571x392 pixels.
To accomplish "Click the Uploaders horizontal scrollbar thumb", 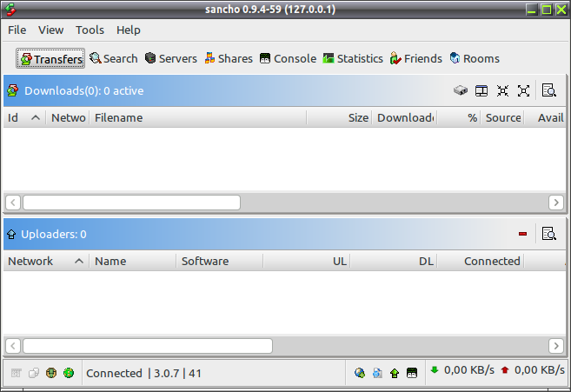I will click(148, 345).
